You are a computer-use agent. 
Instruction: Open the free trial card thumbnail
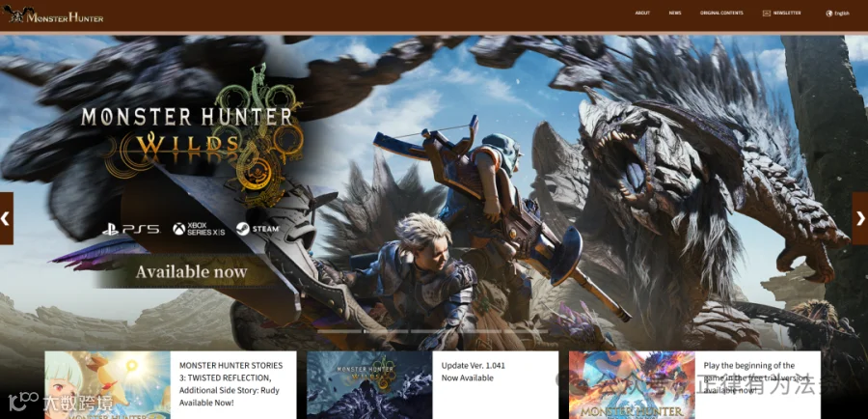632,384
